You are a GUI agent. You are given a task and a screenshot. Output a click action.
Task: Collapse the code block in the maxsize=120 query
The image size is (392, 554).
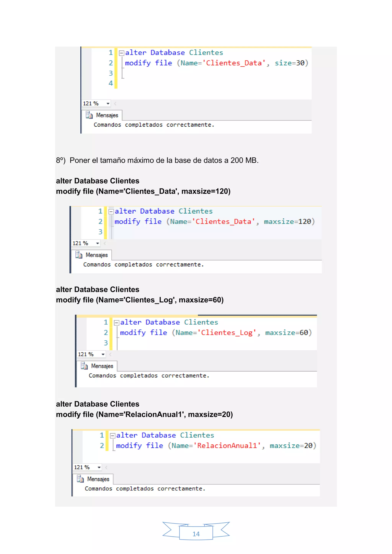pyautogui.click(x=111, y=212)
